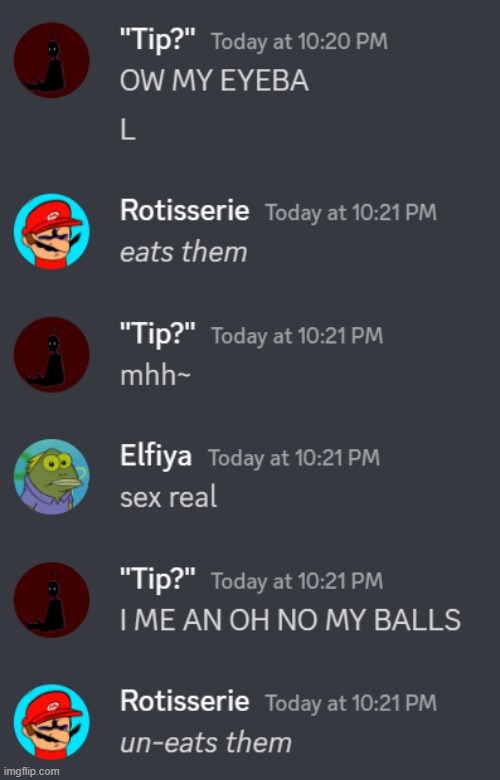This screenshot has width=500, height=780.
Task: Click Elfiya username
Action: pyautogui.click(x=156, y=456)
